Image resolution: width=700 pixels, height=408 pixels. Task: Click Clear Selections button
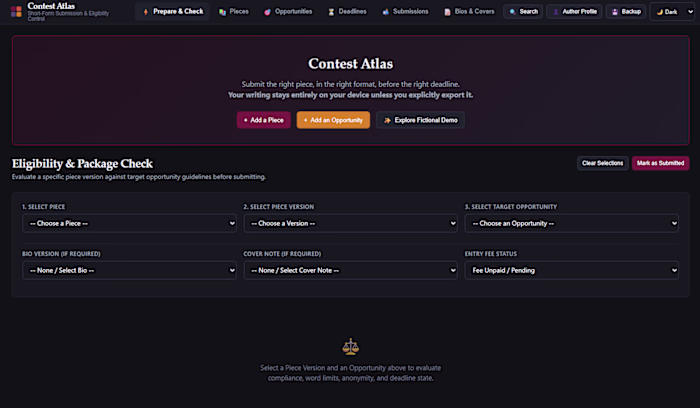pos(602,163)
